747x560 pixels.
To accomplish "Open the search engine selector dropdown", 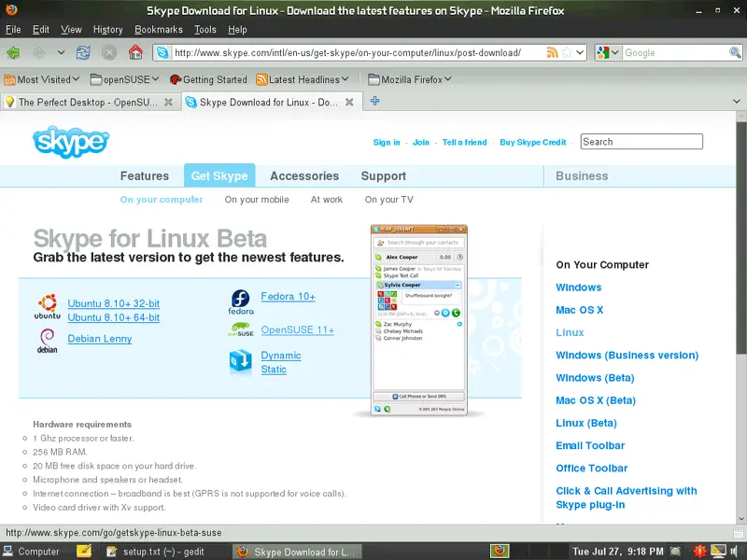I will coord(609,52).
